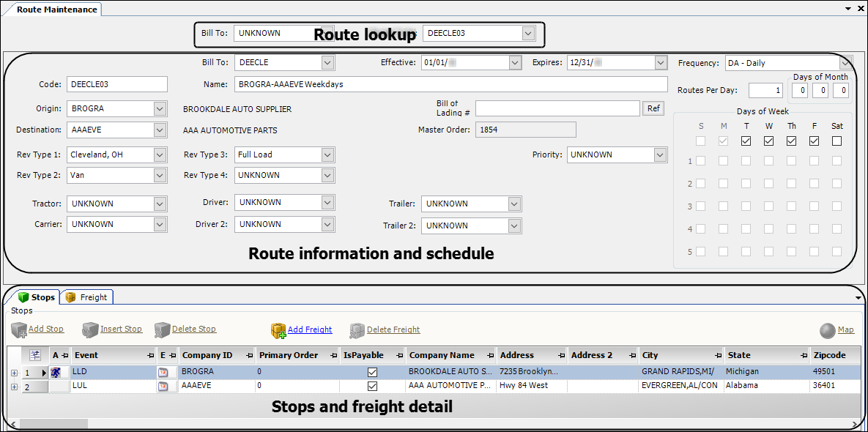Click the calendar icon in the AAAEVE row
868x432 pixels.
[x=163, y=386]
